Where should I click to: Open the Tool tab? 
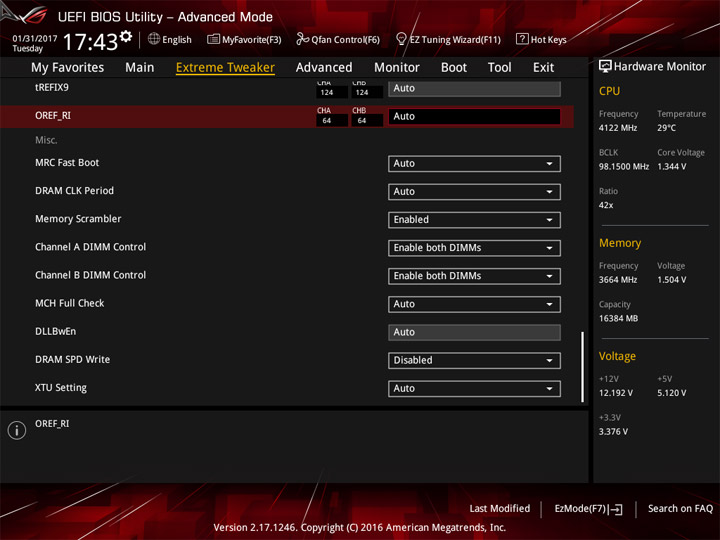tap(499, 68)
